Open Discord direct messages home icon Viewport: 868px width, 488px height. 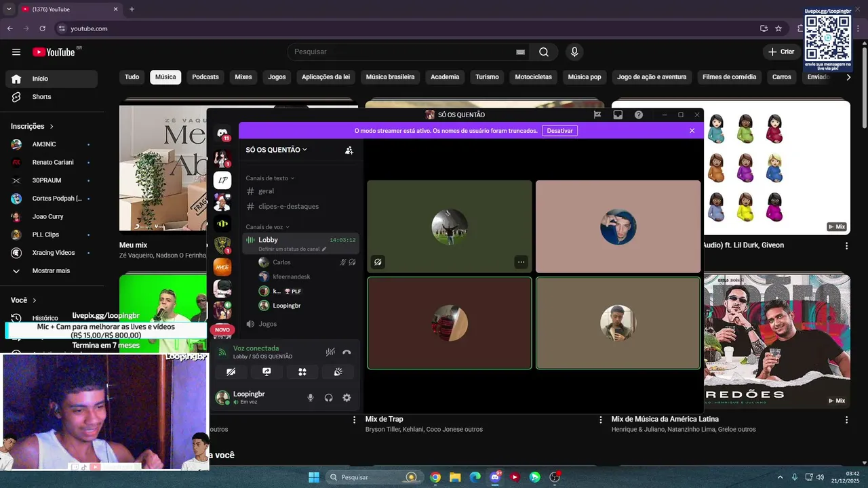pyautogui.click(x=222, y=134)
